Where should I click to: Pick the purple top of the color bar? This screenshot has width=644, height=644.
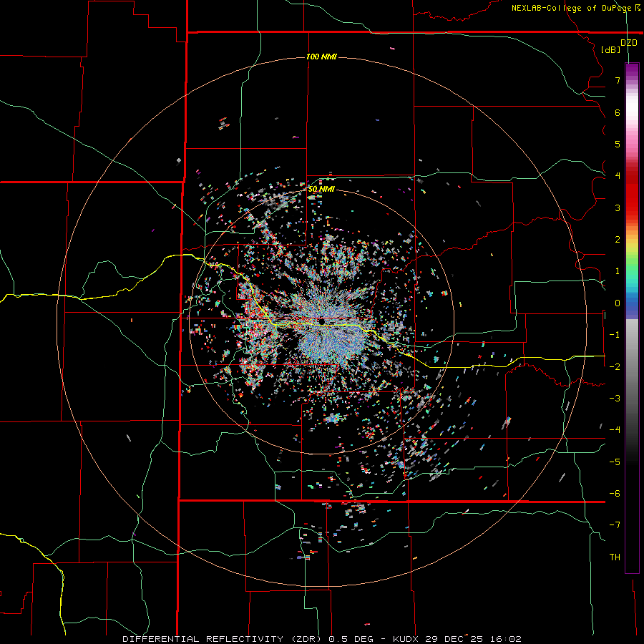coord(632,70)
